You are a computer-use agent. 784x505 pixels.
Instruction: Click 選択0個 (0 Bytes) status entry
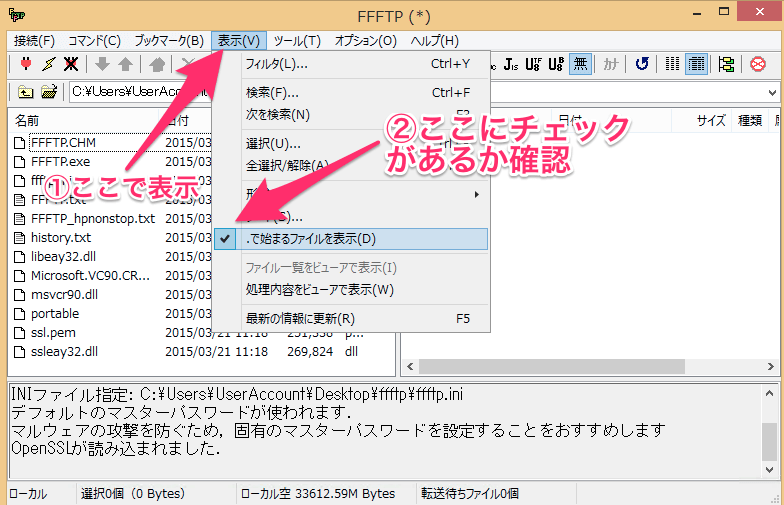click(x=132, y=494)
